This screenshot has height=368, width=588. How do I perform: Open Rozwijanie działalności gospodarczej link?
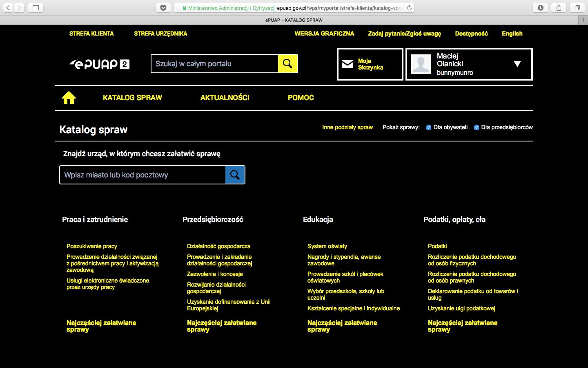[x=216, y=288]
